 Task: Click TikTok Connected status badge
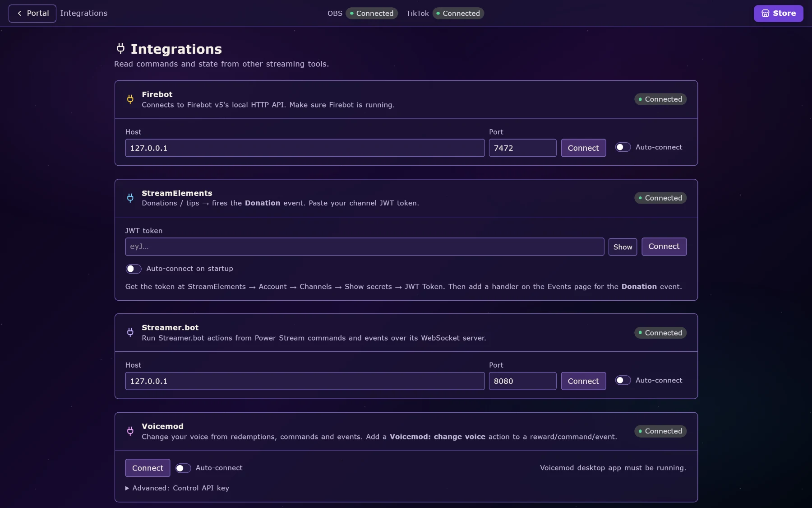pyautogui.click(x=458, y=14)
